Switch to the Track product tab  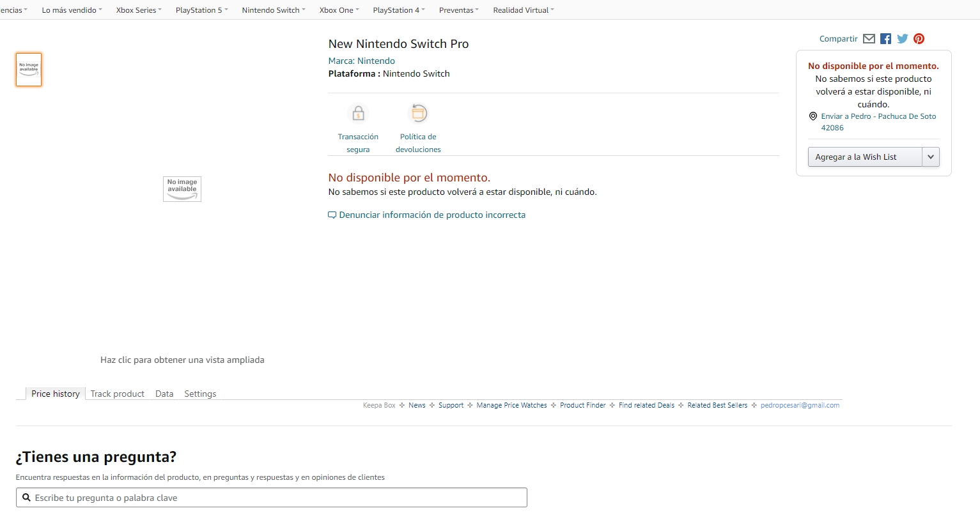click(x=118, y=394)
